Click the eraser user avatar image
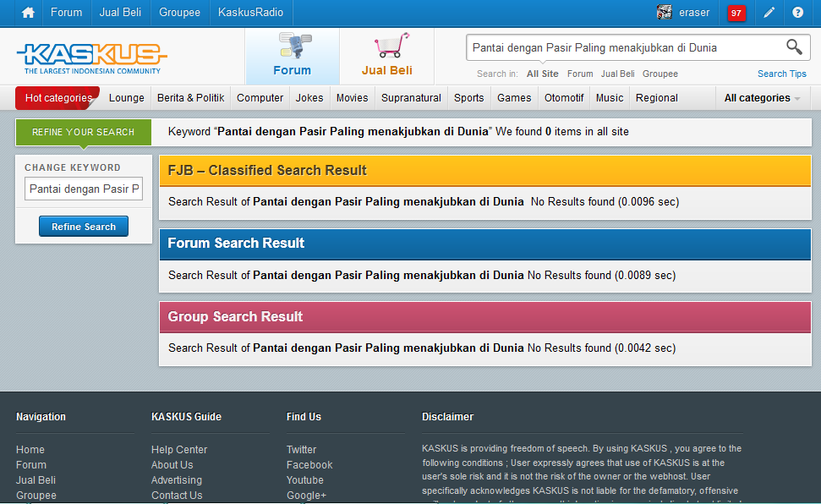821x504 pixels. point(665,12)
